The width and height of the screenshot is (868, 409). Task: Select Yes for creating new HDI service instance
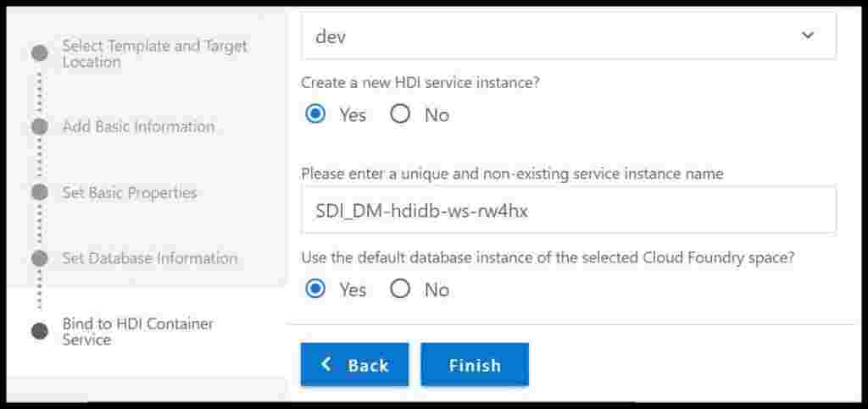click(x=315, y=114)
